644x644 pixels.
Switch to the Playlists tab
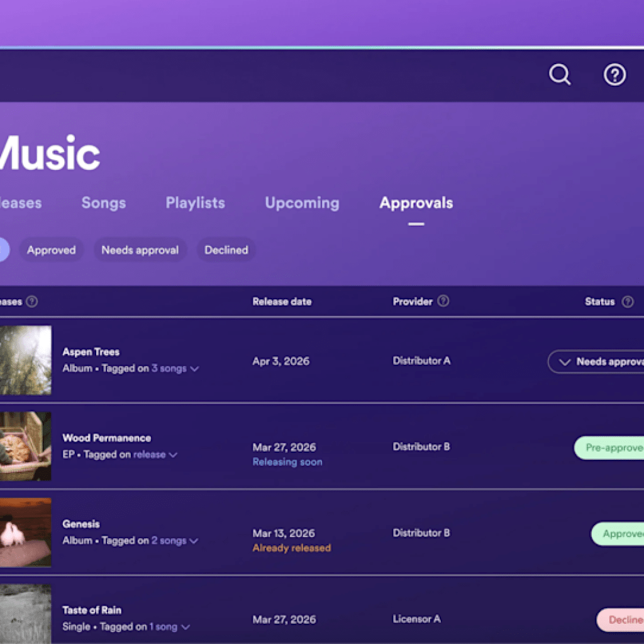tap(195, 203)
